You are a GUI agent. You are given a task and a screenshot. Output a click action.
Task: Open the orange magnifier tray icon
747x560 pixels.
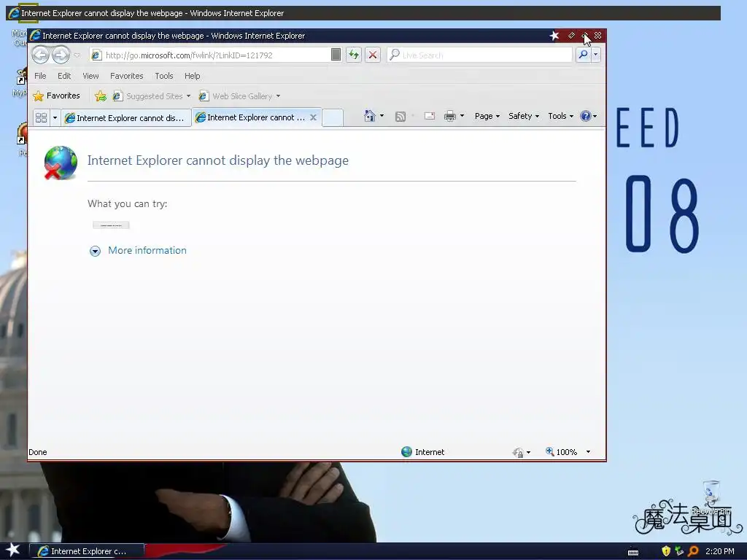[693, 551]
